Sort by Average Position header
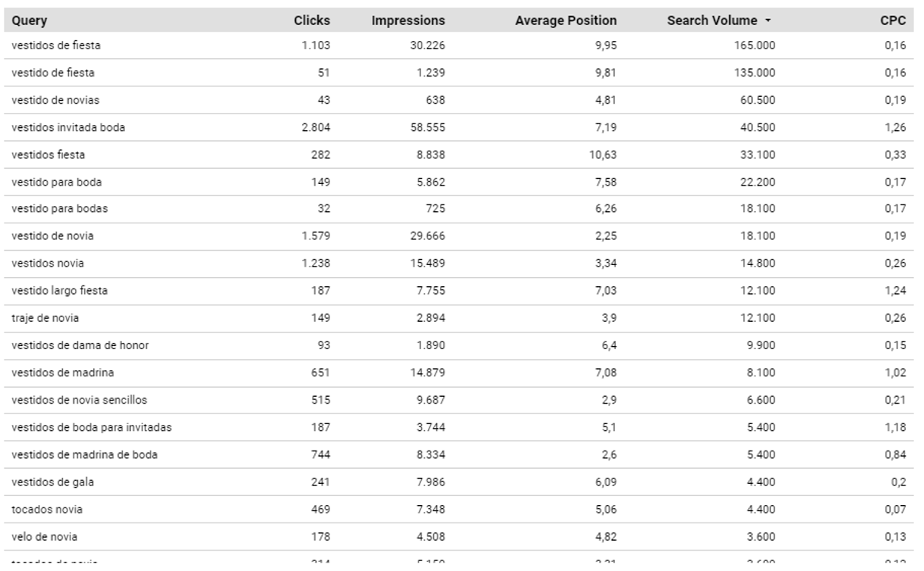Image resolution: width=924 pixels, height=571 pixels. (565, 20)
